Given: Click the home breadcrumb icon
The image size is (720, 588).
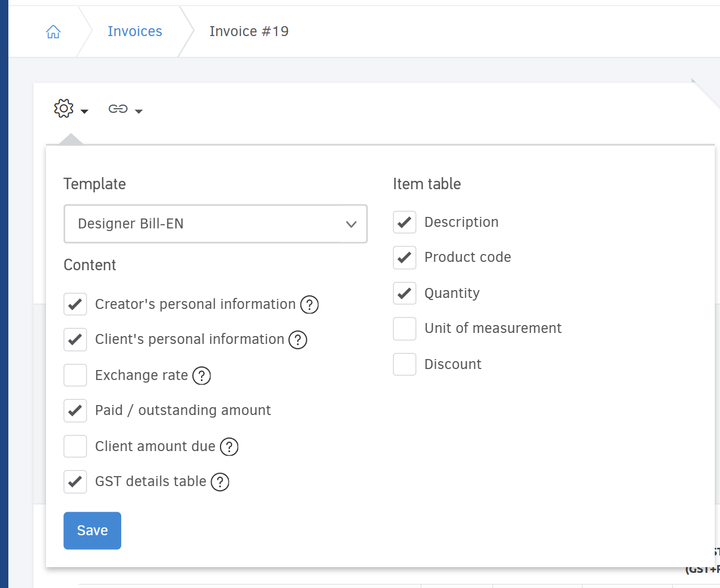Looking at the screenshot, I should pyautogui.click(x=53, y=31).
